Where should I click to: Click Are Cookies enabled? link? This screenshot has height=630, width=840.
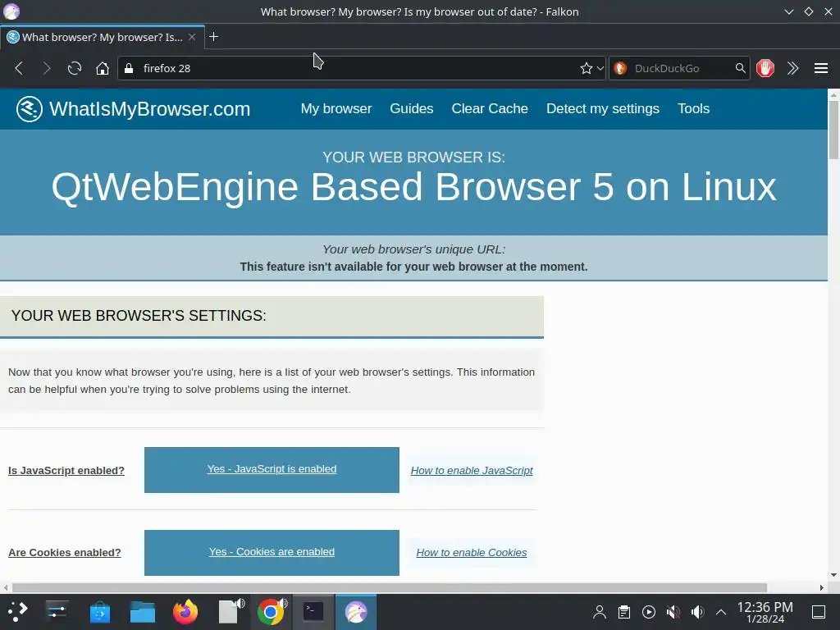(65, 552)
